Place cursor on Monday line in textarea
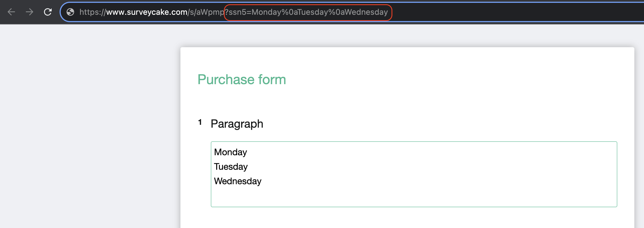The image size is (644, 228). tap(230, 152)
